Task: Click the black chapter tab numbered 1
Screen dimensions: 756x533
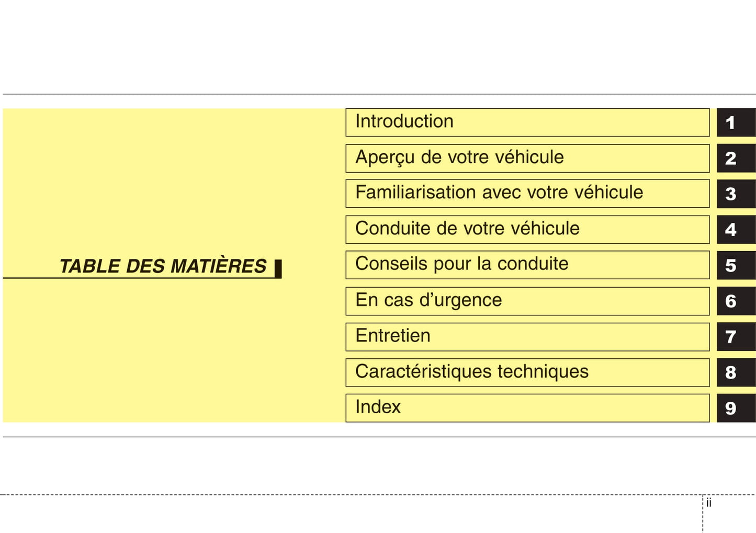Action: pos(735,122)
